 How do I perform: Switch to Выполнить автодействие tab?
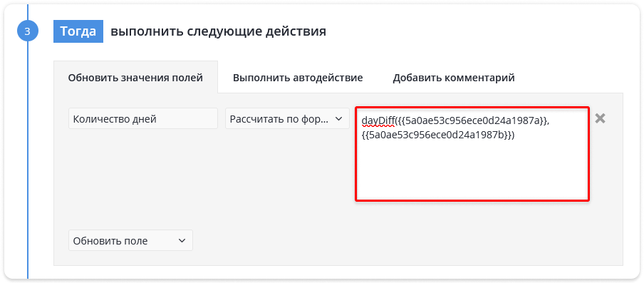298,78
